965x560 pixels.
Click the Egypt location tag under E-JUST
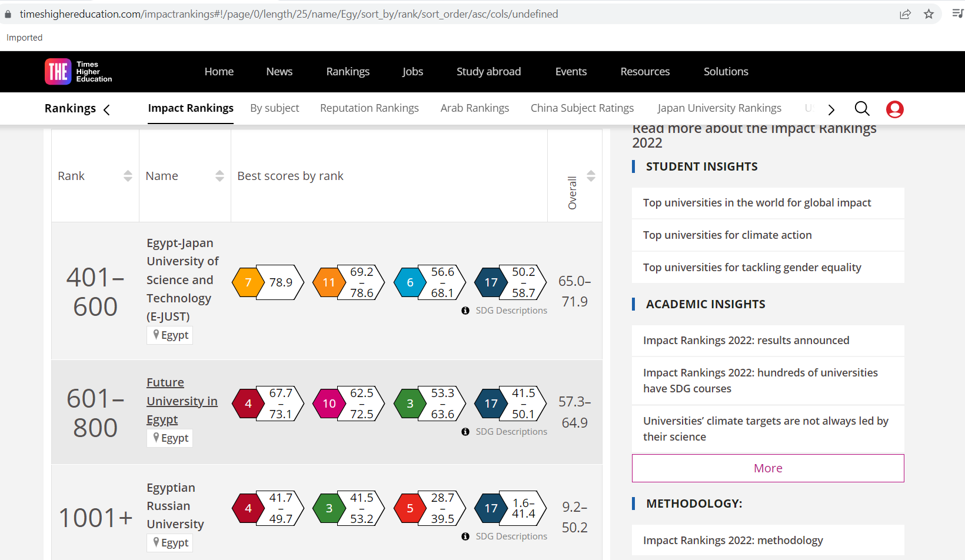170,335
